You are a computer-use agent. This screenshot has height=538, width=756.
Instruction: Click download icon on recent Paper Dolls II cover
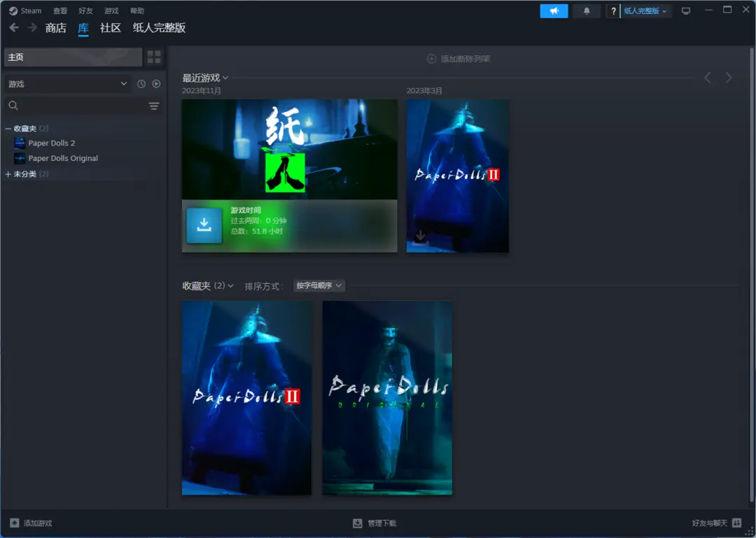420,236
